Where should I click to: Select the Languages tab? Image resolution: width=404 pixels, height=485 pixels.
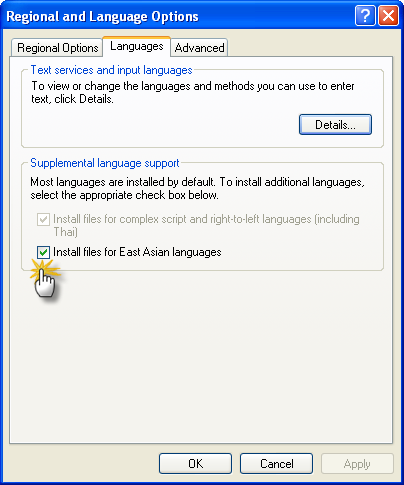pyautogui.click(x=137, y=46)
